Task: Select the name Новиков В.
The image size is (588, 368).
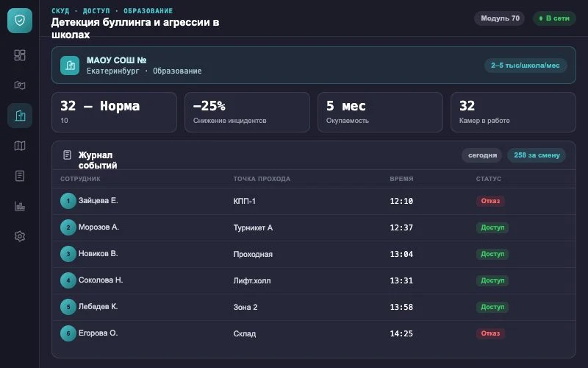Action: point(98,253)
